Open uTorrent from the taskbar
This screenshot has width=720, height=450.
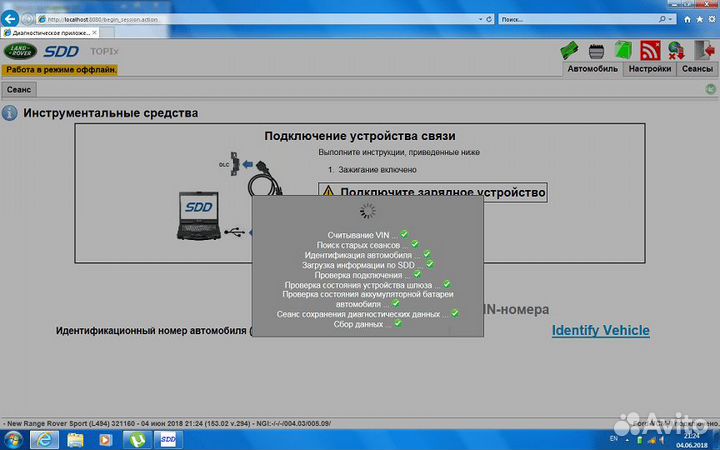[137, 440]
